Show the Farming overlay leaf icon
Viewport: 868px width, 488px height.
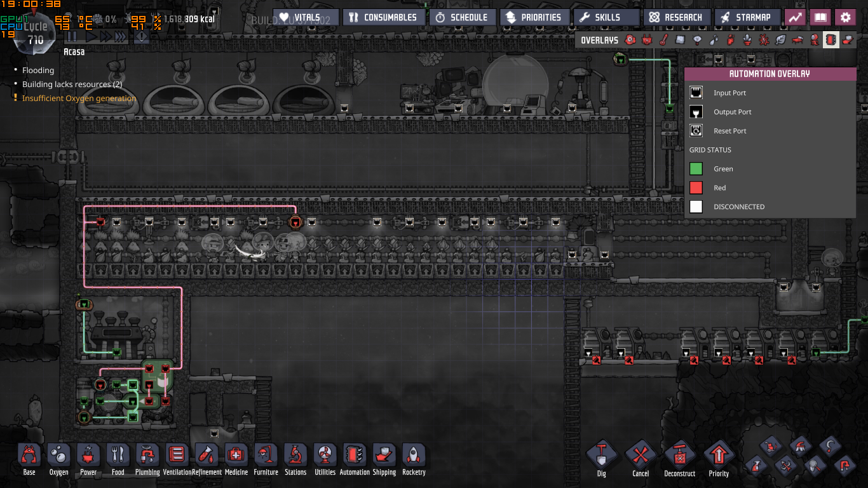pos(780,40)
